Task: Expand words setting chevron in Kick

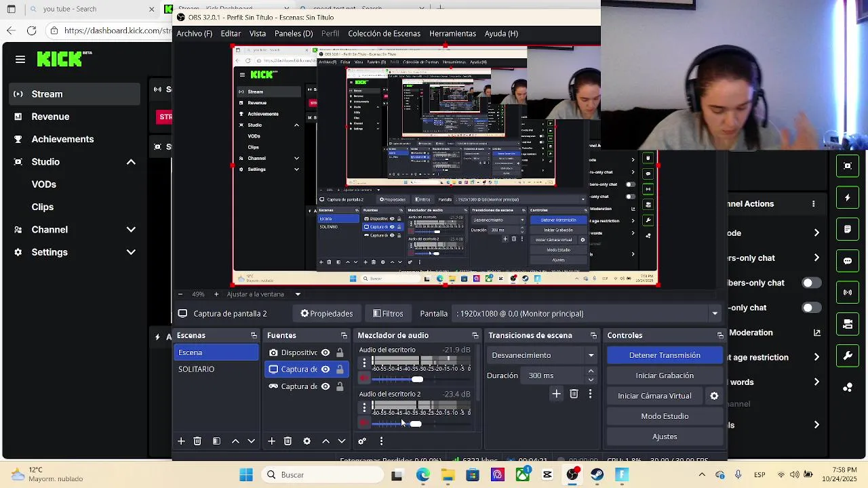Action: [x=816, y=382]
